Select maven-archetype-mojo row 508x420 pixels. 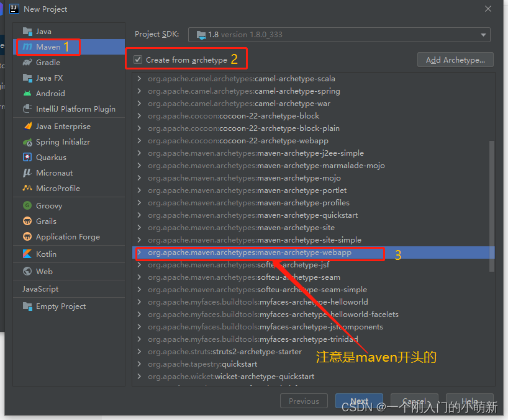(x=313, y=178)
